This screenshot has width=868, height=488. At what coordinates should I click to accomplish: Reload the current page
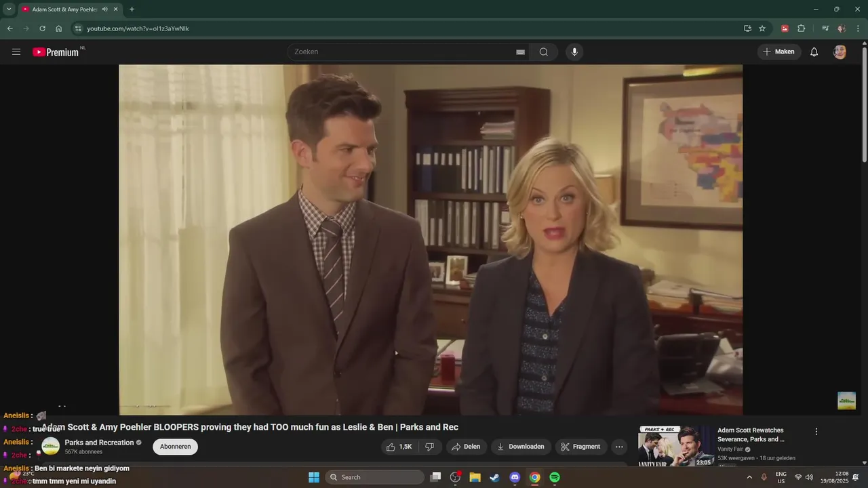coord(42,28)
